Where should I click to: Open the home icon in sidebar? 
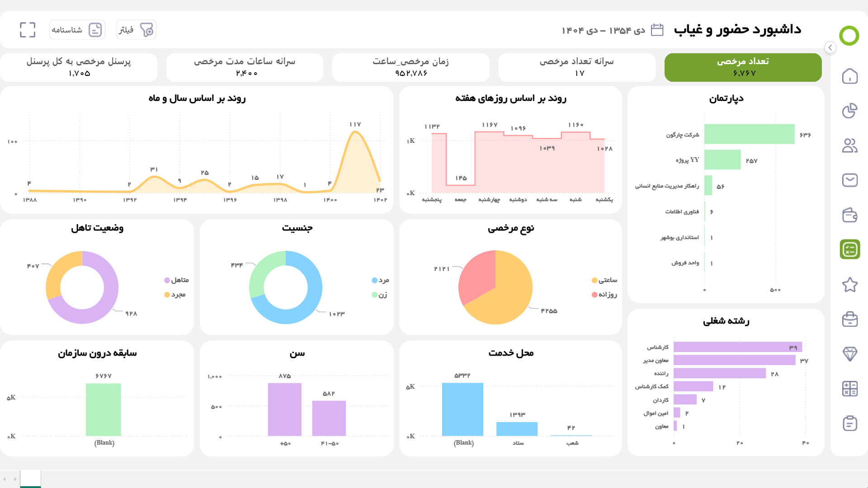[849, 76]
